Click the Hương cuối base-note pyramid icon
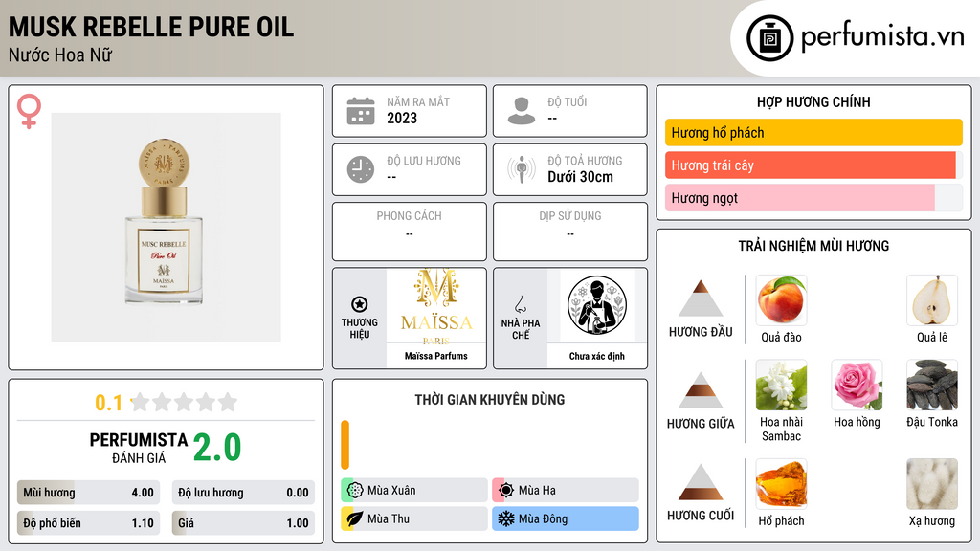Viewport: 980px width, 551px height. pyautogui.click(x=701, y=482)
